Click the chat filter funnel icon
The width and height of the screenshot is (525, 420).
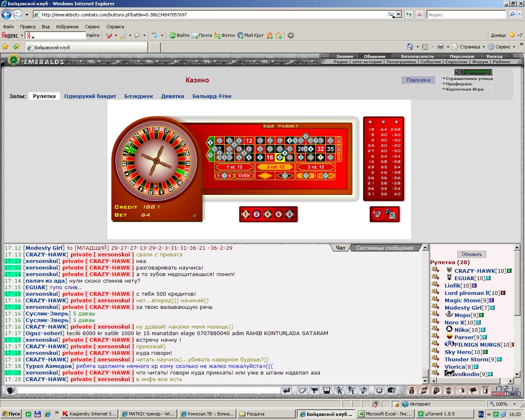pos(315,390)
